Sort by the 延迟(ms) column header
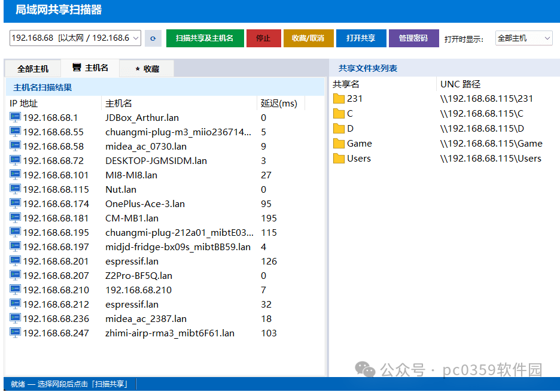 click(279, 104)
